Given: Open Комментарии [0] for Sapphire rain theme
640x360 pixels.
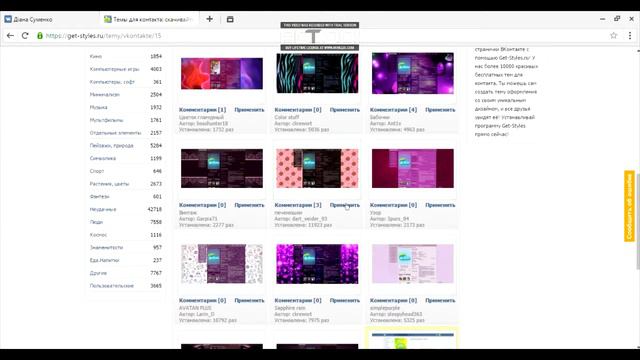Looking at the screenshot, I should (x=298, y=300).
